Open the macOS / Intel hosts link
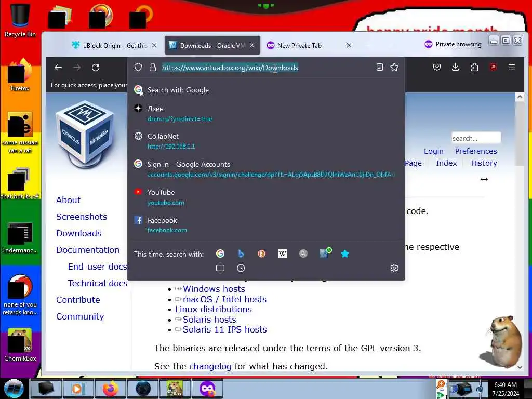This screenshot has width=532, height=399. click(x=224, y=299)
